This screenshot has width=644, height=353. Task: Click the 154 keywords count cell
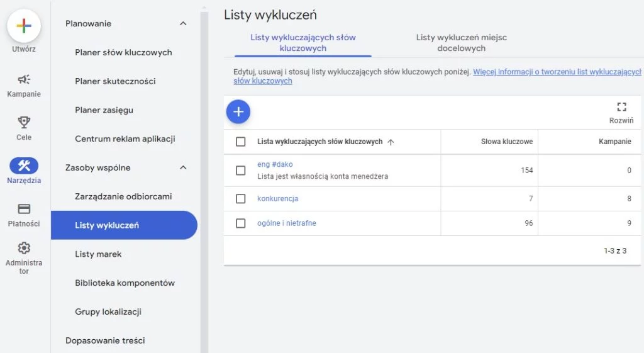pos(526,171)
